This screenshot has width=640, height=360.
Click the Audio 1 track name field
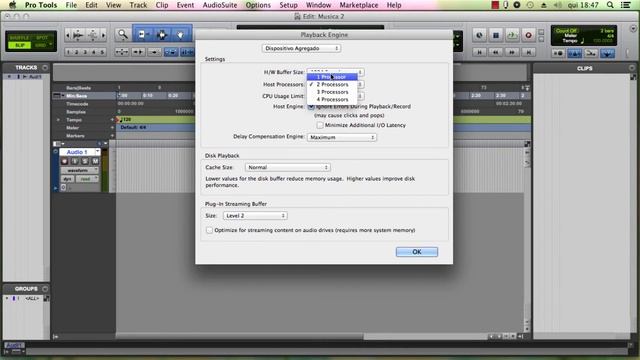pyautogui.click(x=77, y=152)
